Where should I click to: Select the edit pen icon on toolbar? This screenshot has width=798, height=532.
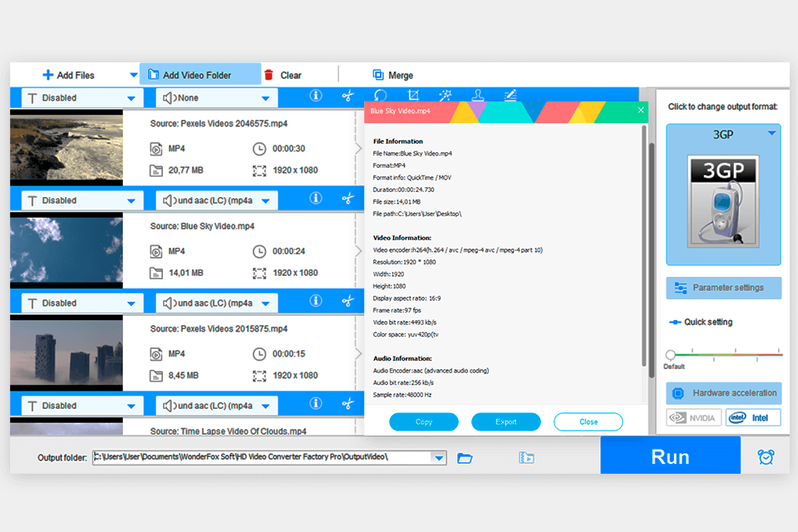click(510, 96)
